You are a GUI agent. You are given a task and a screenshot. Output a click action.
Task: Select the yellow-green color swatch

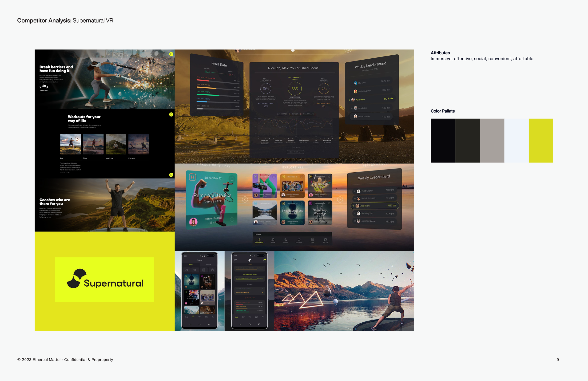coord(541,141)
